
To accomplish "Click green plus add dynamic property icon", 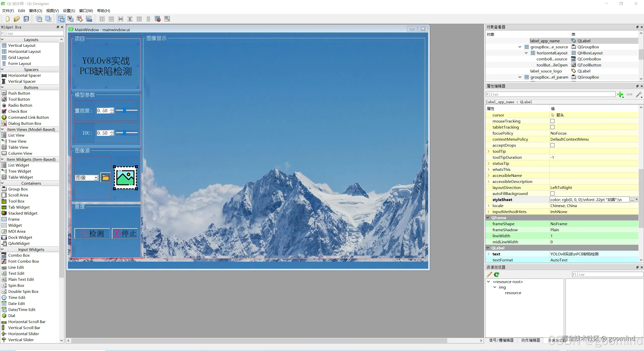I will coord(620,95).
